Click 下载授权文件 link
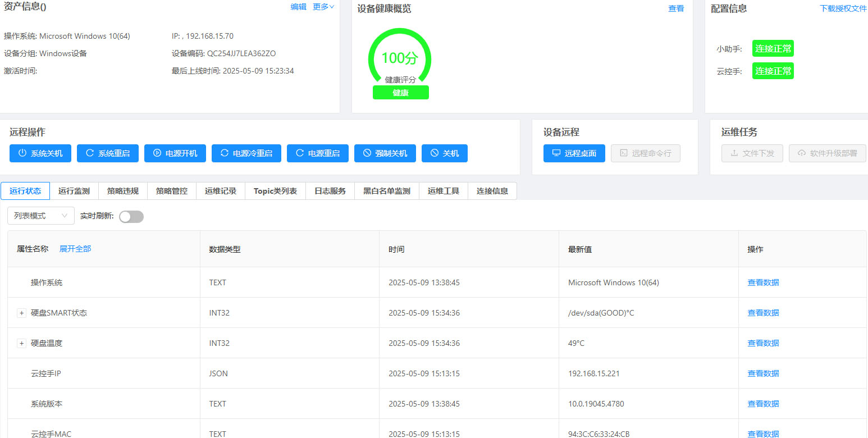The width and height of the screenshot is (868, 438). tap(843, 8)
